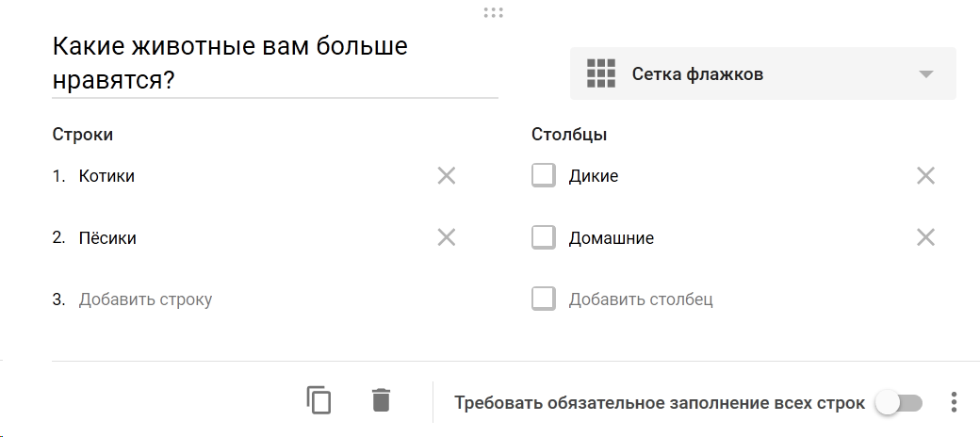
Task: Click the duplicate question icon
Action: (318, 400)
